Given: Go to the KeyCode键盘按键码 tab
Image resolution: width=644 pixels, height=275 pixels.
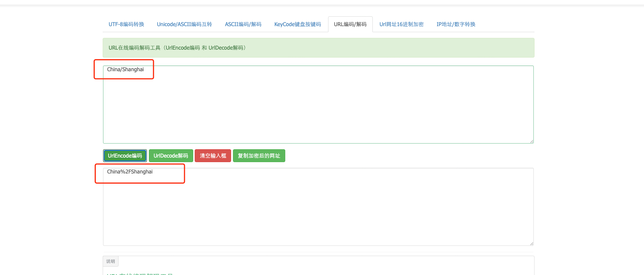Looking at the screenshot, I should (x=298, y=24).
